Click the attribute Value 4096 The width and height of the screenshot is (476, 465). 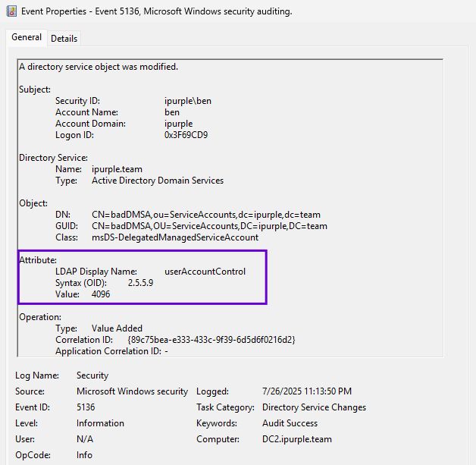[x=101, y=294]
